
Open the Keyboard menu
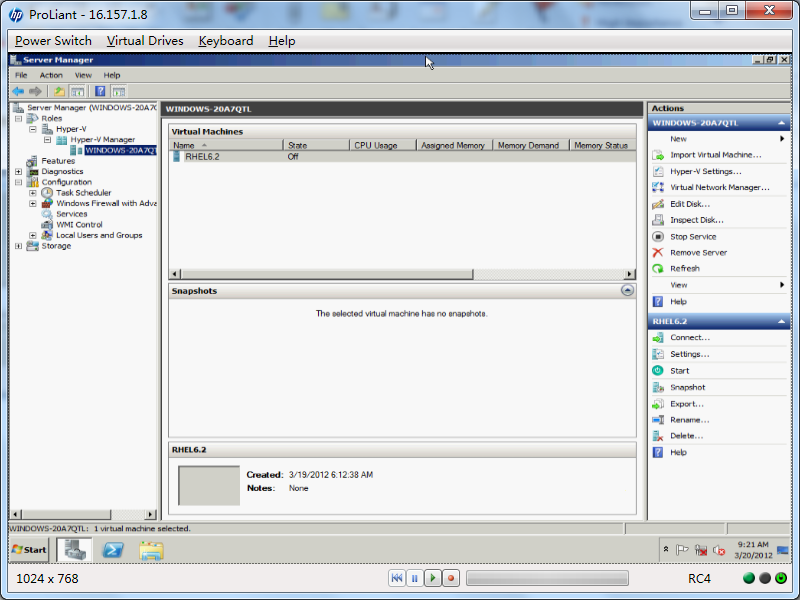click(226, 41)
